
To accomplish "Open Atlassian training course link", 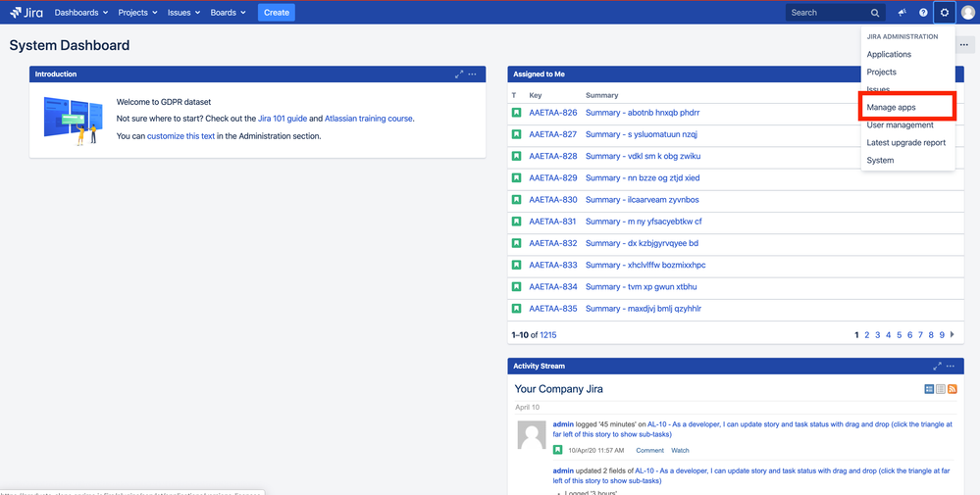I will (x=369, y=118).
